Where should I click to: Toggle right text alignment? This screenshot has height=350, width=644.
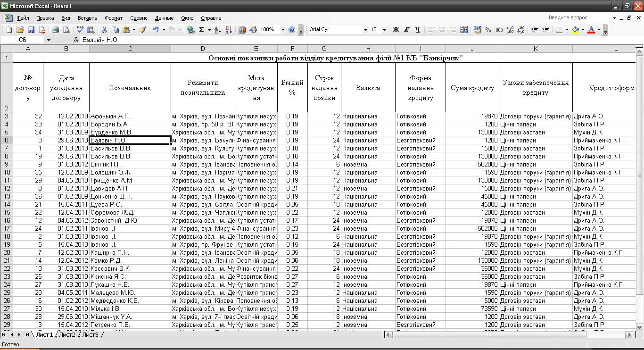click(x=453, y=30)
